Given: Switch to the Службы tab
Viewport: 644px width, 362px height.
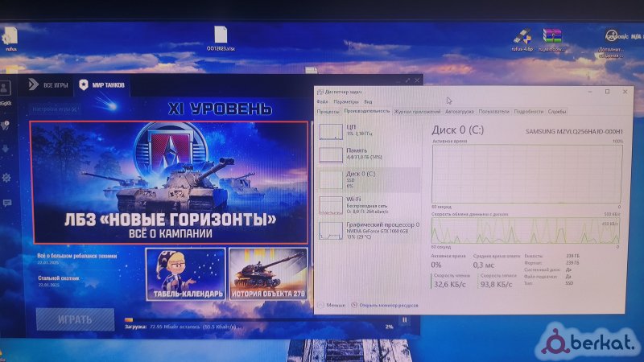Looking at the screenshot, I should coord(557,111).
